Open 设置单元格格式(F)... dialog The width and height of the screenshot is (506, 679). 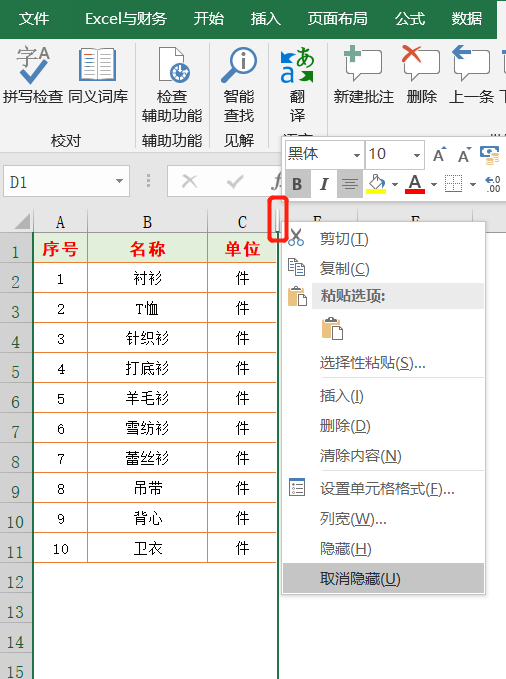point(383,489)
